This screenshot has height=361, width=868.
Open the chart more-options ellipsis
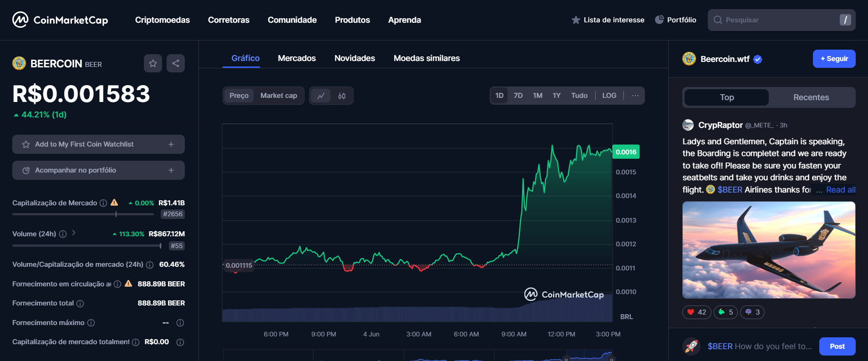coord(635,96)
